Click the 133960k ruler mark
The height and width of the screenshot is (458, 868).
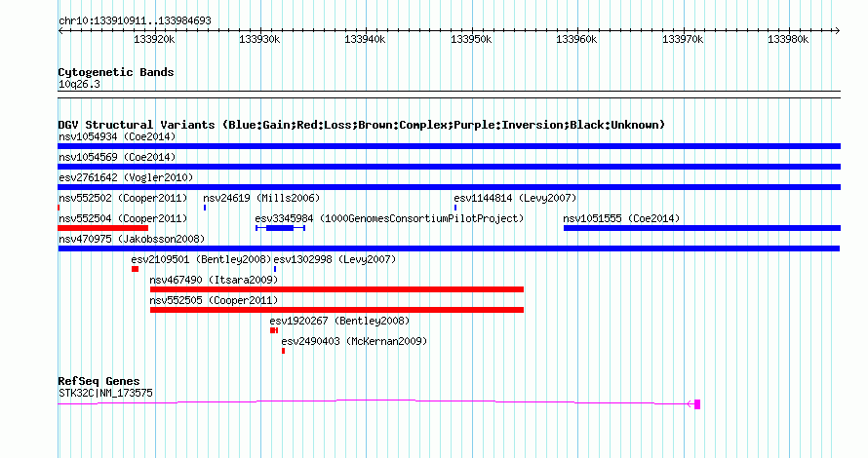[x=576, y=40]
